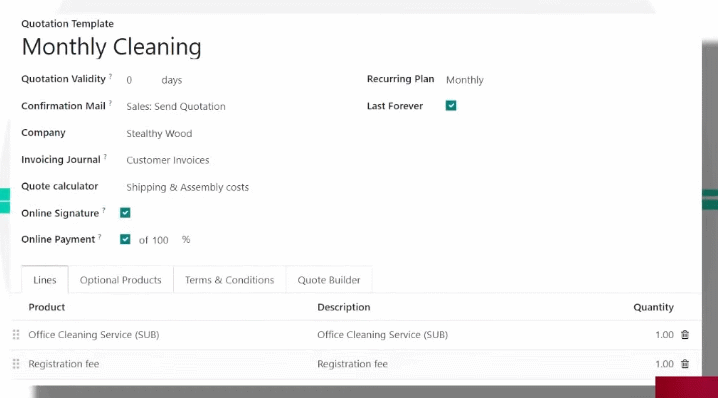
Task: Open the Confirmation Mail template dropdown
Action: tap(176, 107)
